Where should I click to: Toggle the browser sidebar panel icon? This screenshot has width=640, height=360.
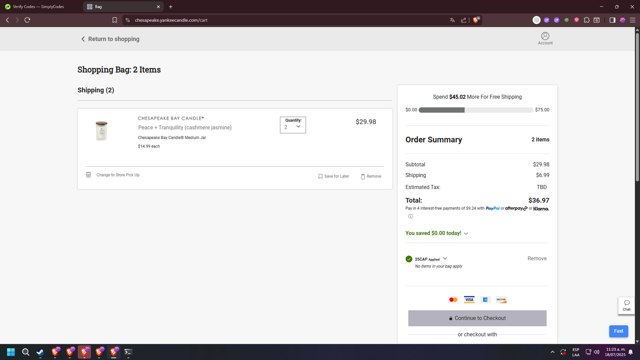612,20
